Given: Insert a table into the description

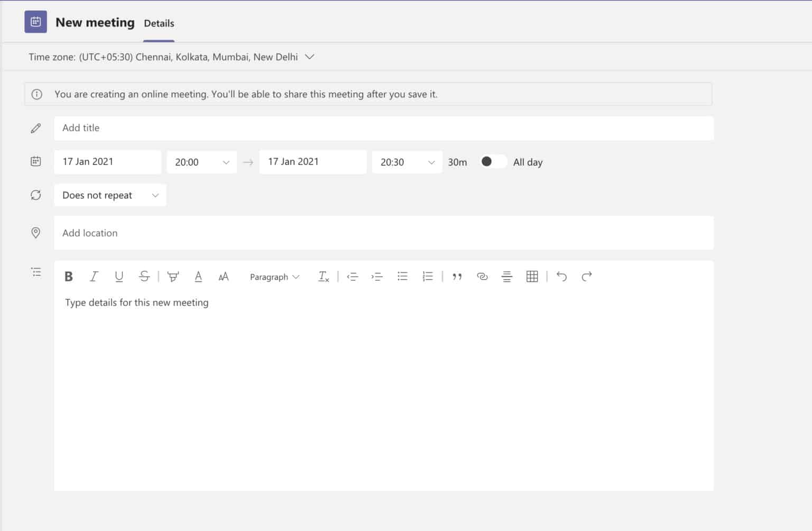Looking at the screenshot, I should [532, 276].
